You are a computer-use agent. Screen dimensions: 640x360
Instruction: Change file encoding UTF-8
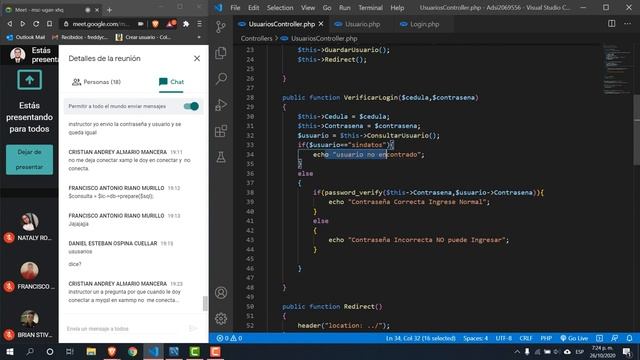point(504,338)
